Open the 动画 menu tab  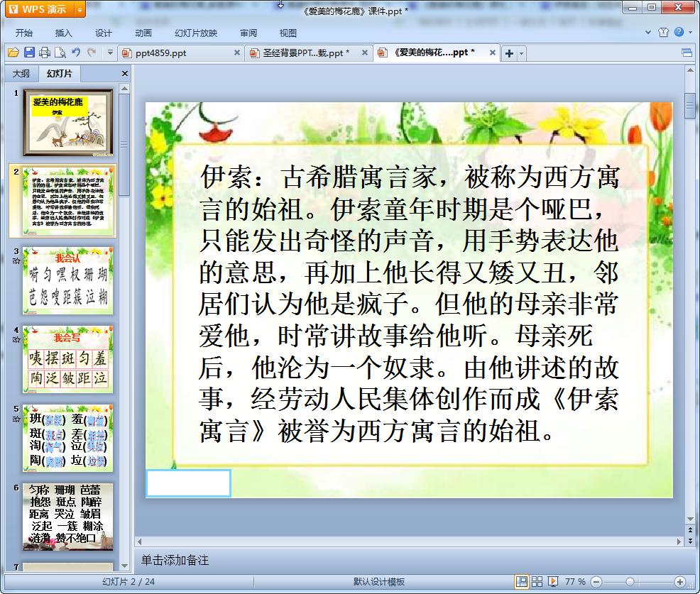pos(143,33)
